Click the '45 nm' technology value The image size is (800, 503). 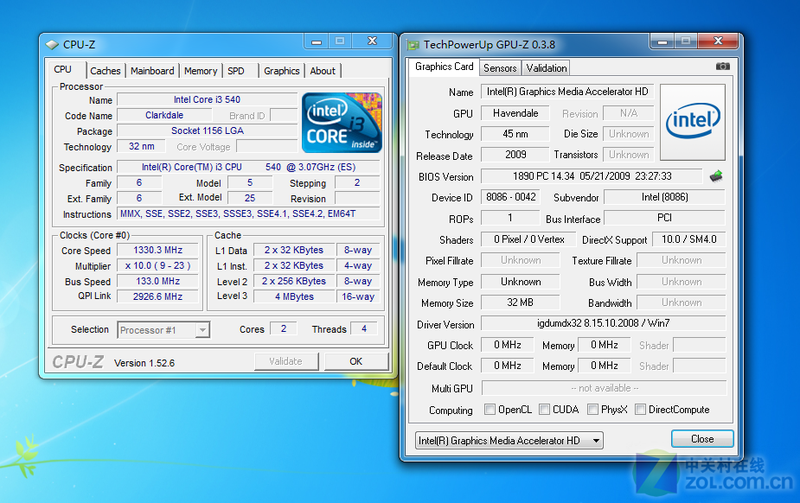[515, 134]
